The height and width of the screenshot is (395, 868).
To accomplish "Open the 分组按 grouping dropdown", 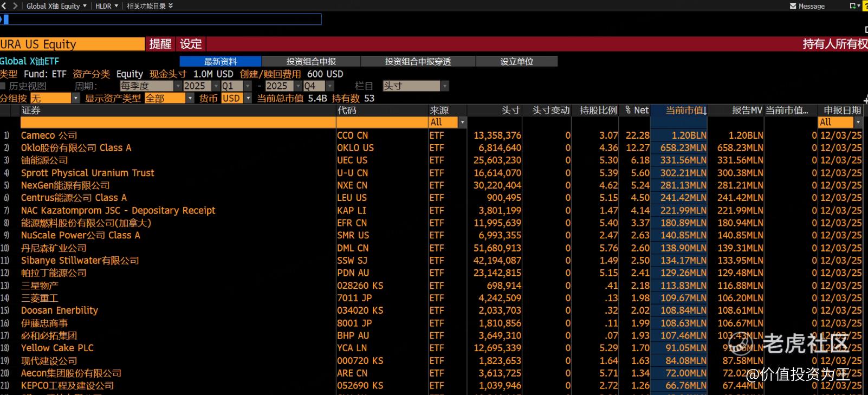I will click(75, 98).
